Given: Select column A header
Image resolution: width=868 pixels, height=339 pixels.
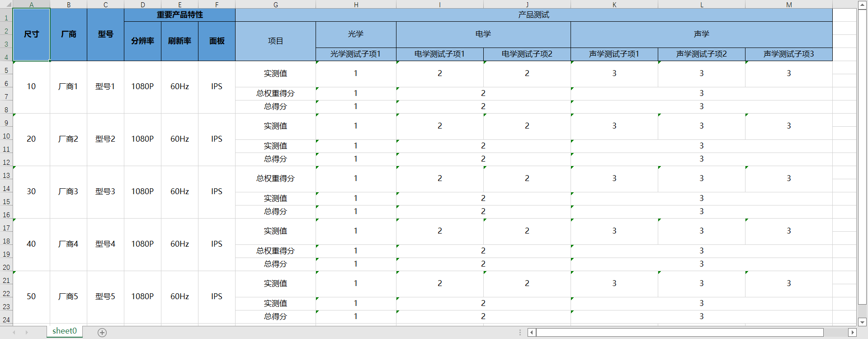Looking at the screenshot, I should pos(31,5).
